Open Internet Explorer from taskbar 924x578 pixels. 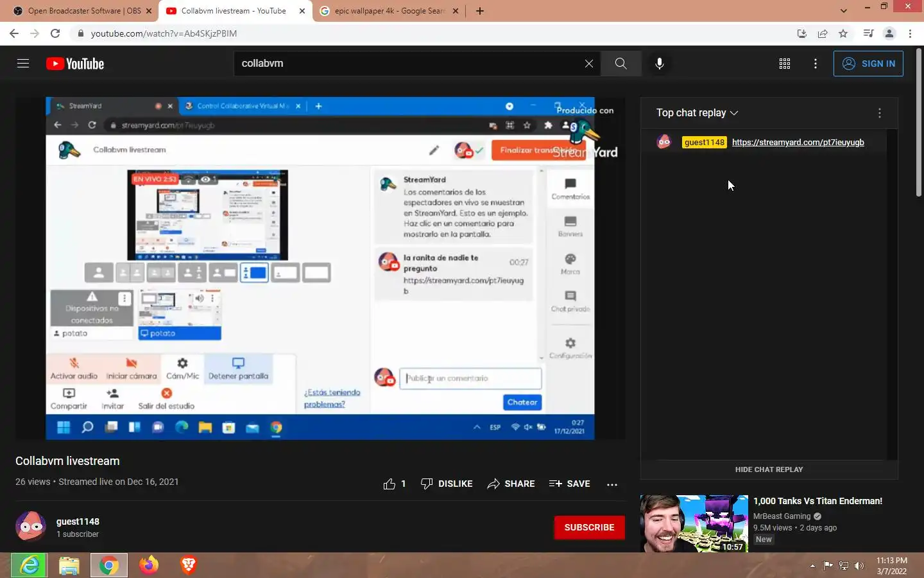[30, 565]
